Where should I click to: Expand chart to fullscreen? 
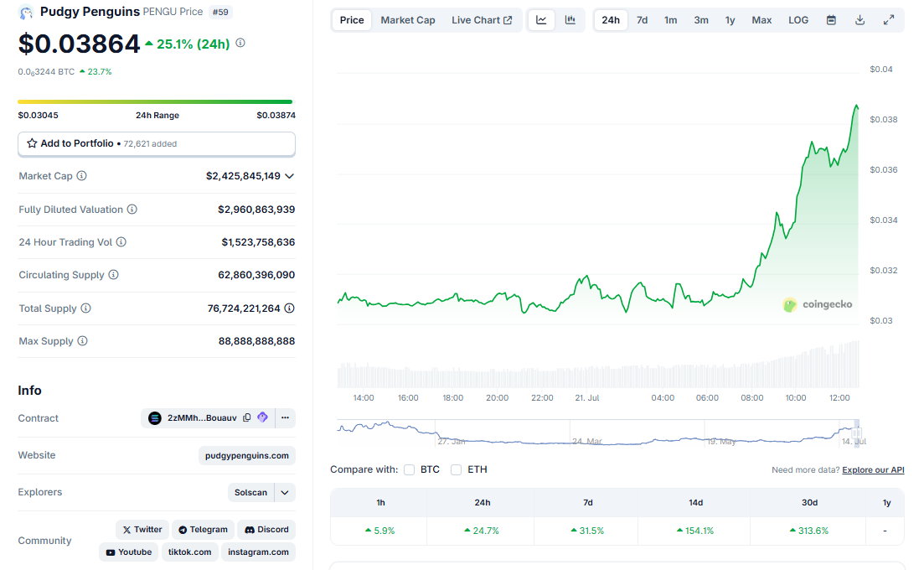pyautogui.click(x=889, y=20)
